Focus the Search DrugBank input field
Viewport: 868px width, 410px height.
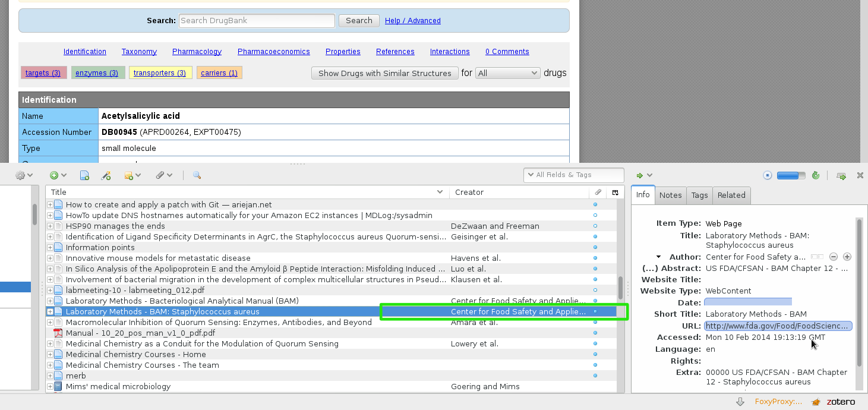click(x=257, y=20)
